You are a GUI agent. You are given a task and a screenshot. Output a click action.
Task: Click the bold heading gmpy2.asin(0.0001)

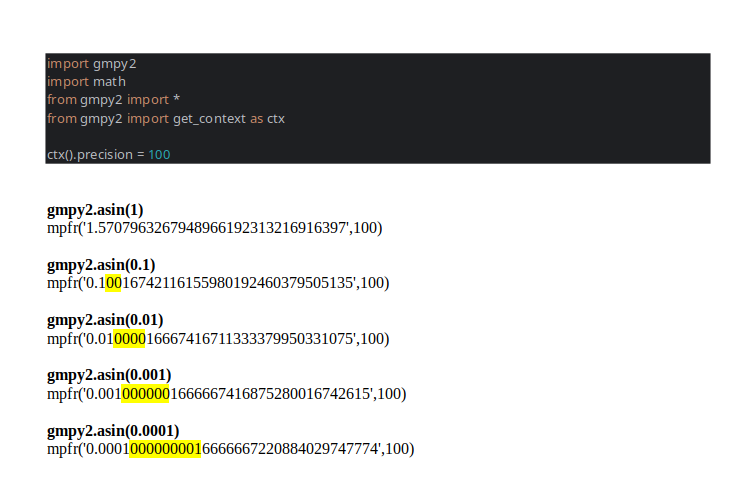point(113,430)
